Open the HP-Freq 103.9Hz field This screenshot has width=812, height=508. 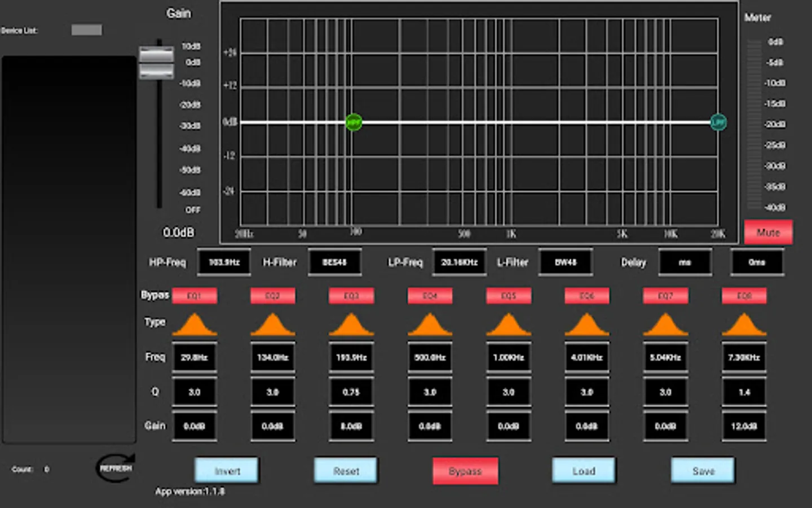click(x=224, y=262)
